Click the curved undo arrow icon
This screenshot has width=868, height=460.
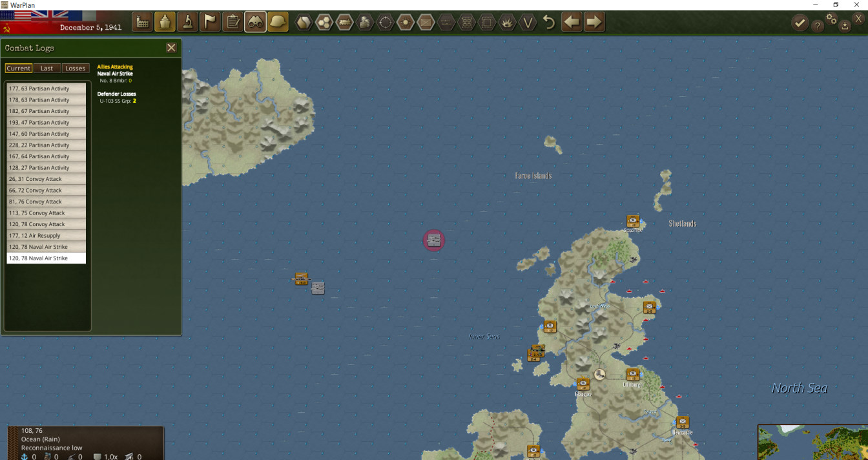point(549,23)
